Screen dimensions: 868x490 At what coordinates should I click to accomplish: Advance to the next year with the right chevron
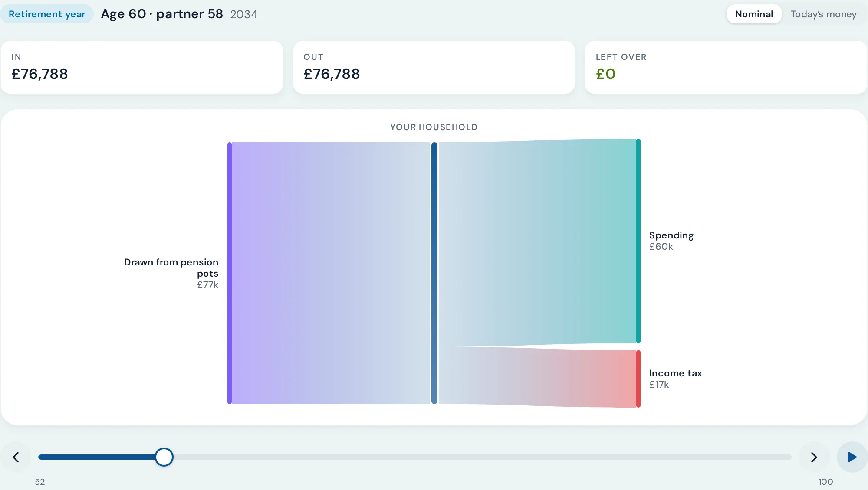click(x=814, y=457)
